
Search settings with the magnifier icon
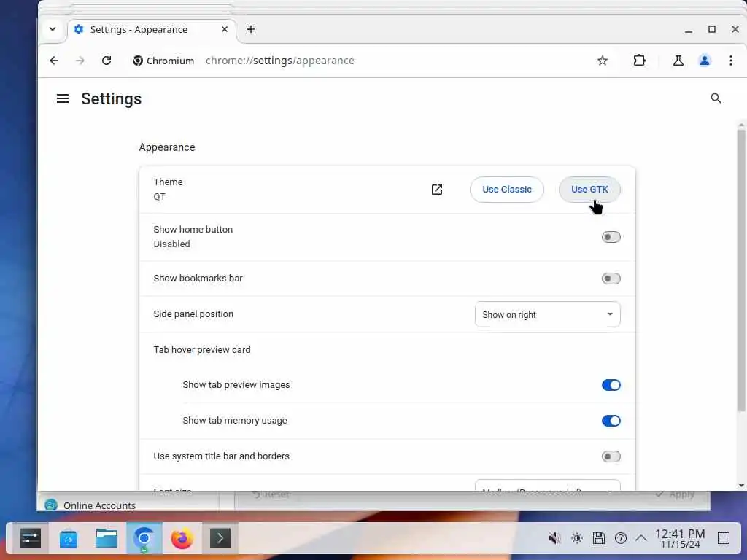tap(716, 98)
